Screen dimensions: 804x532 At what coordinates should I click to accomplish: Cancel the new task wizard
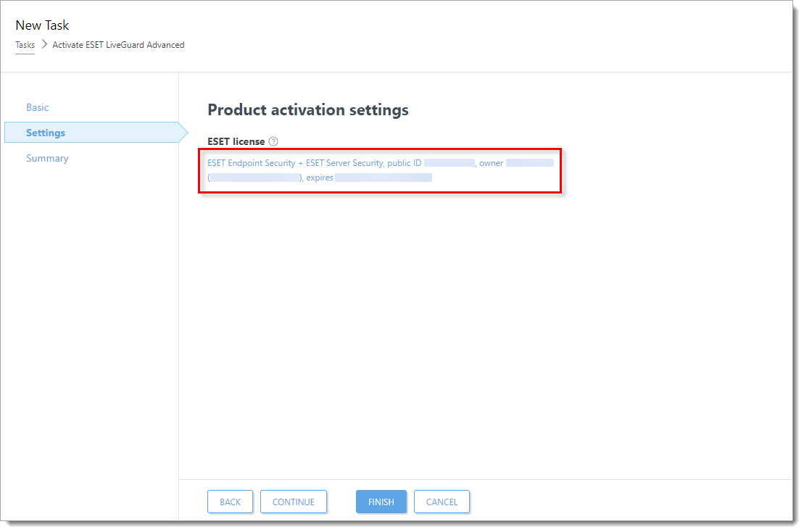click(x=442, y=502)
